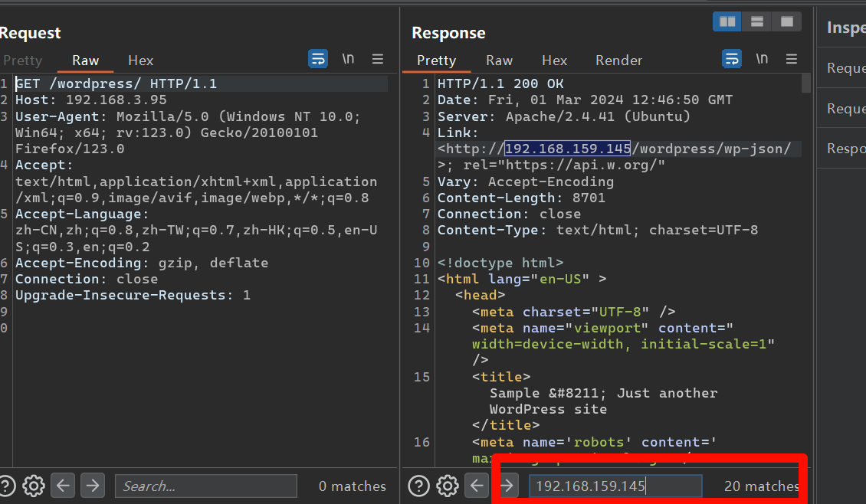Screen dimensions: 866x504
Task: Toggle word wrap icon in Response panel
Action: [732, 59]
